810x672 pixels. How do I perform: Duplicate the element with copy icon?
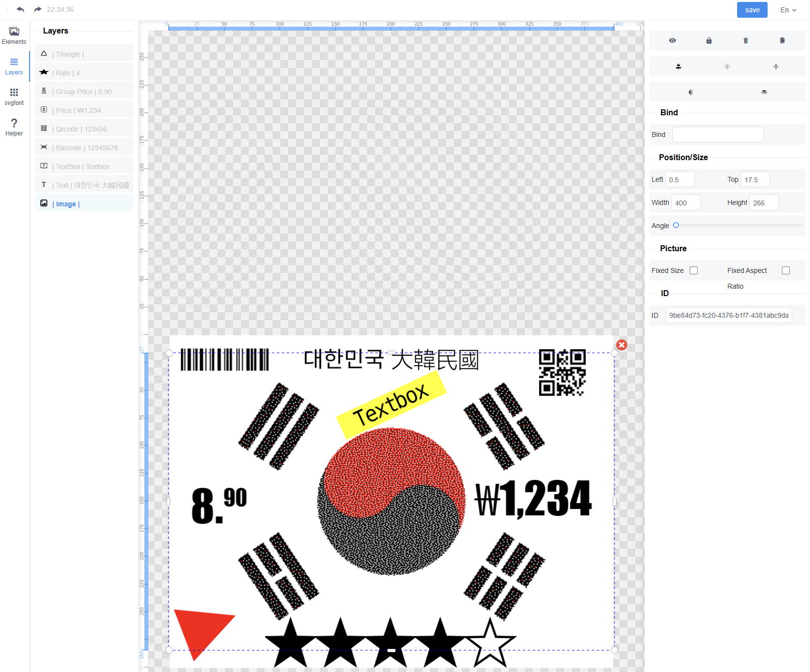pos(782,40)
